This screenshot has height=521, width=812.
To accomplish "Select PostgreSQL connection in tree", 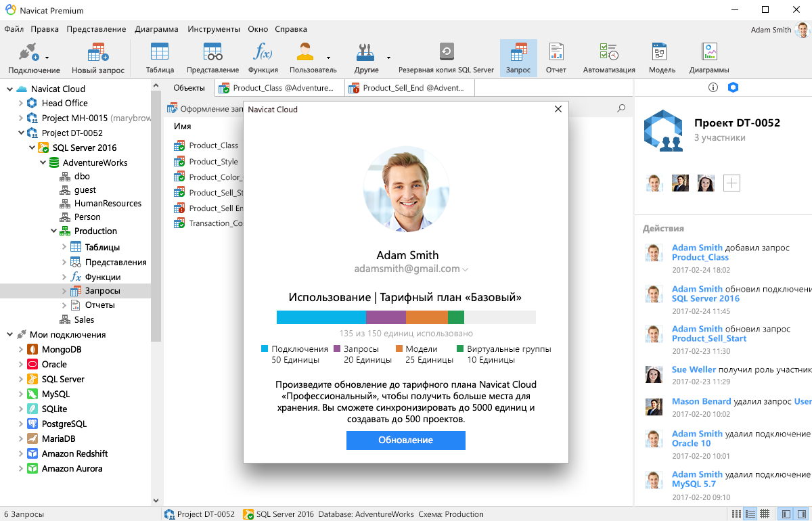I will [x=64, y=424].
